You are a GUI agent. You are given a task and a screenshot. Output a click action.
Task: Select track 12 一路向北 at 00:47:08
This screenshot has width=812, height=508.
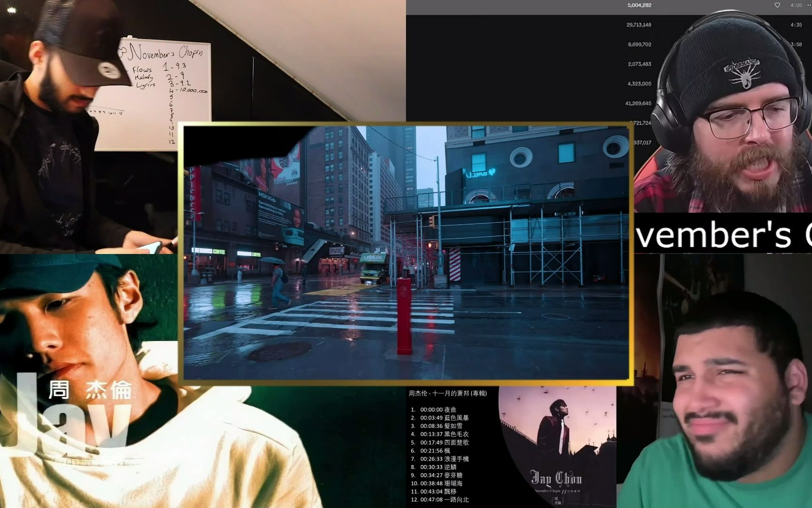[439, 500]
